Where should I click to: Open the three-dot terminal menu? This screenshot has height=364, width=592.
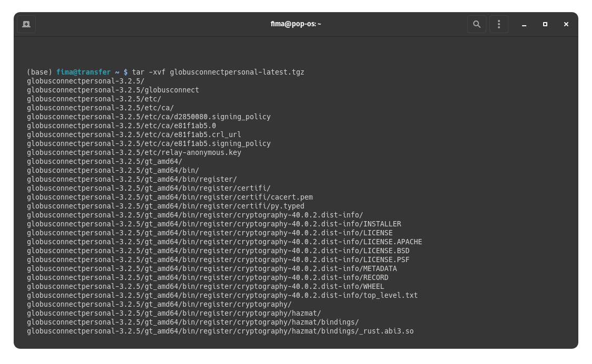coord(498,24)
